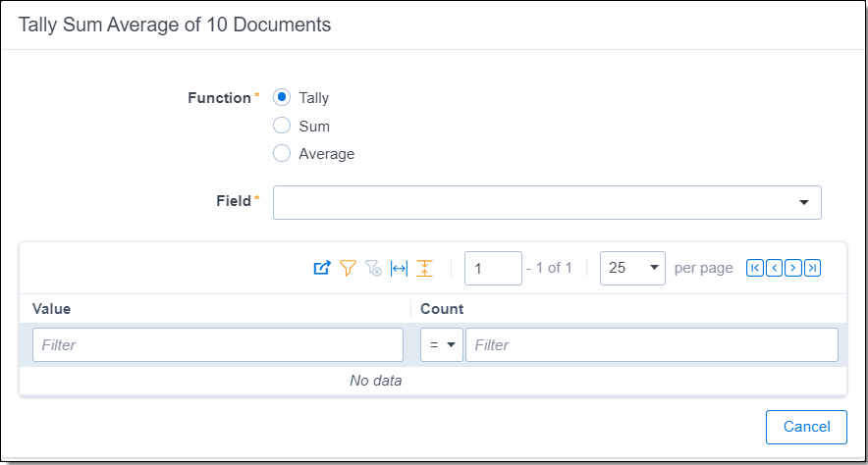Image resolution: width=868 pixels, height=465 pixels.
Task: Click the clear filters icon
Action: (x=373, y=268)
